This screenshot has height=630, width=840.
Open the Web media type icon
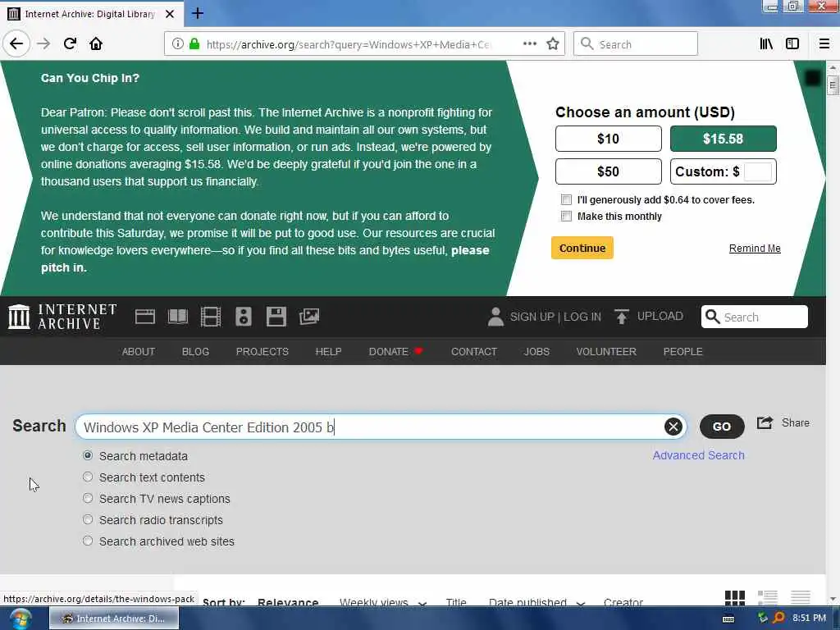(144, 317)
